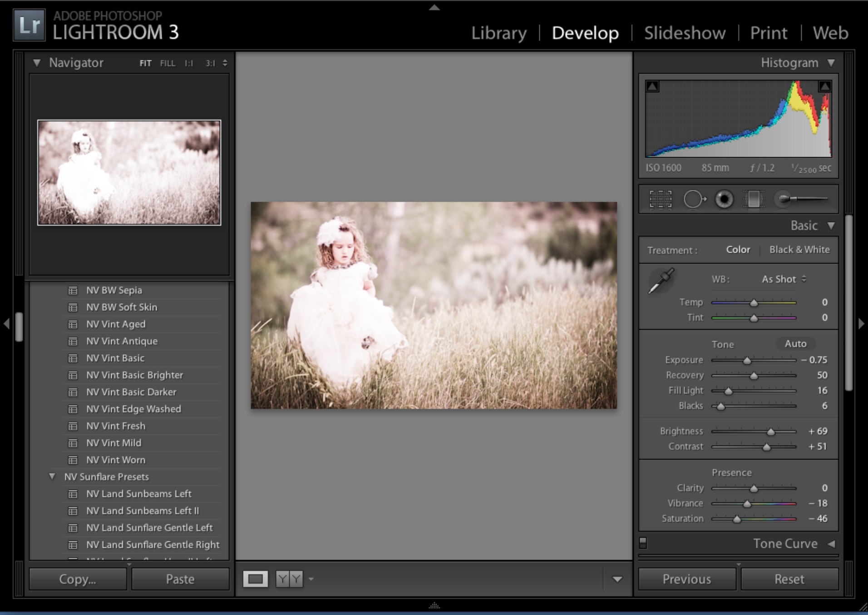Pick the White Balance eyedropper tool
The image size is (868, 615).
[661, 281]
